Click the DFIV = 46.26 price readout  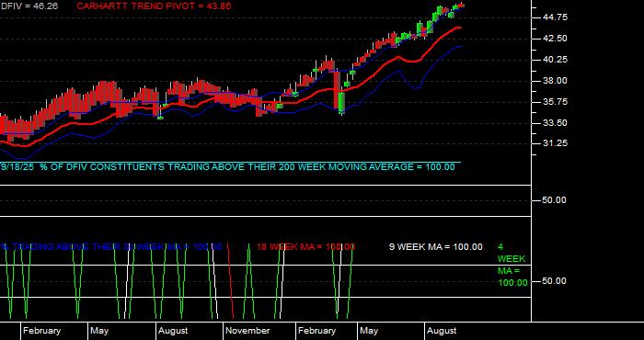pyautogui.click(x=29, y=6)
